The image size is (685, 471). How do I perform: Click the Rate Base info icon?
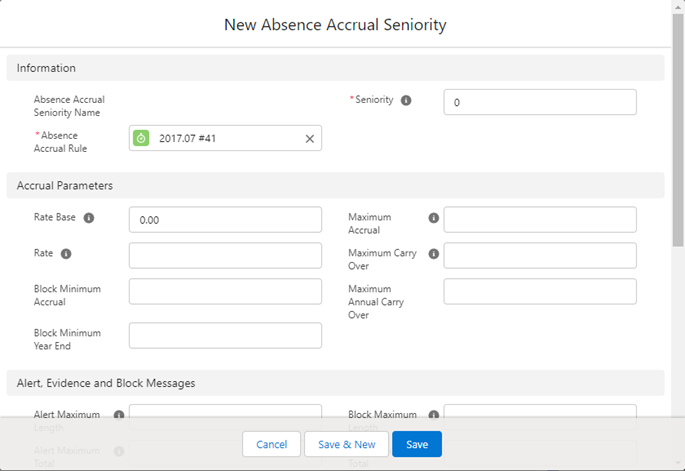pos(89,218)
